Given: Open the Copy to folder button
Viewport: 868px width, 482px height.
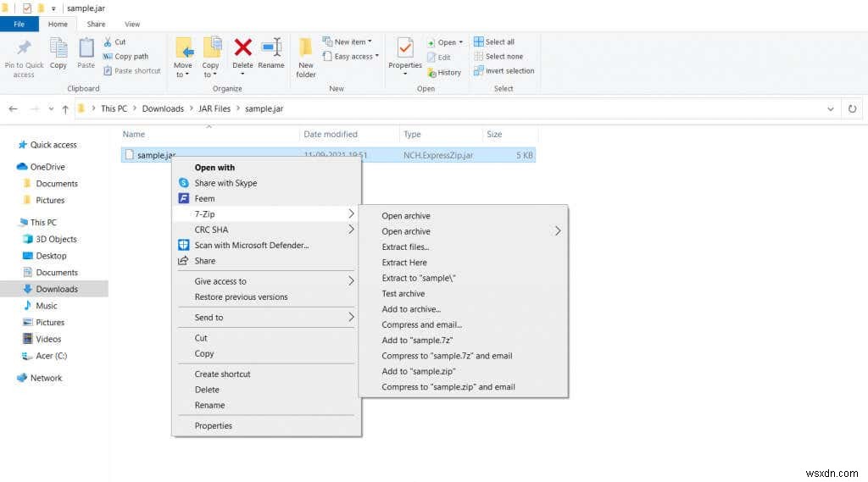Looking at the screenshot, I should [x=211, y=57].
